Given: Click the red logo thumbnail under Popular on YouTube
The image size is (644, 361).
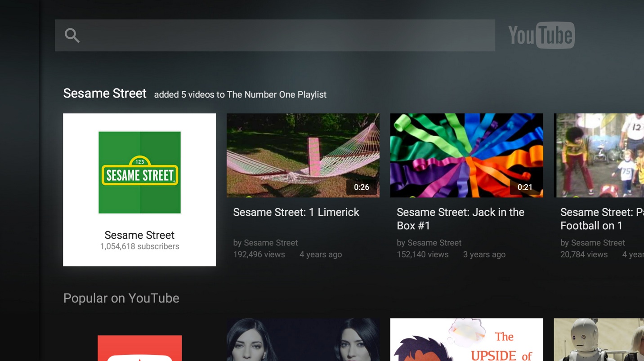Looking at the screenshot, I should [x=139, y=348].
